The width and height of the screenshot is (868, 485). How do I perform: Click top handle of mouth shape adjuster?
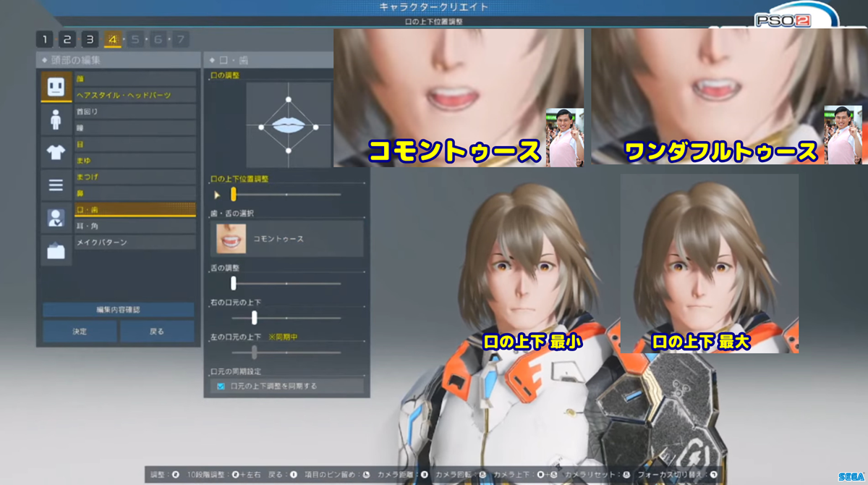pos(289,100)
